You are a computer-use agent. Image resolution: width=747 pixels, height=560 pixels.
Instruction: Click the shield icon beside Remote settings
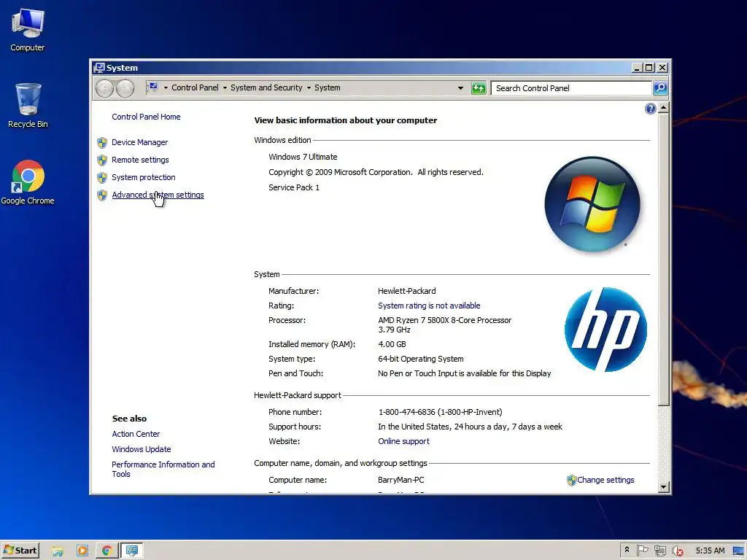click(102, 160)
